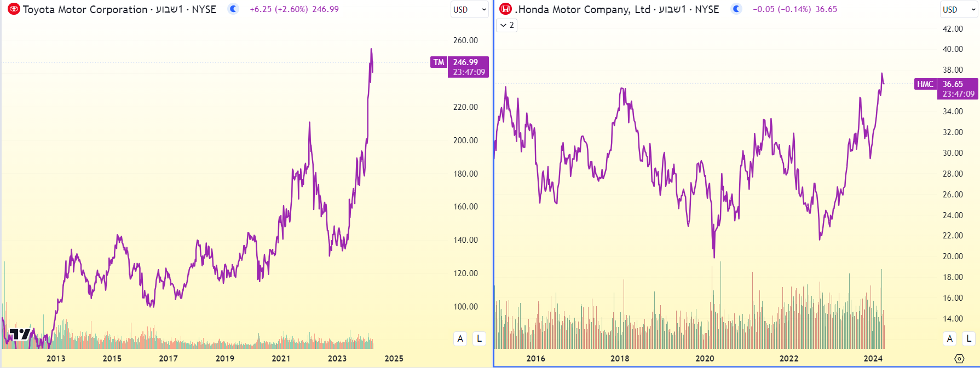The height and width of the screenshot is (368, 980).
Task: Click the Toyota Motor Corporation chart title
Action: tap(85, 9)
